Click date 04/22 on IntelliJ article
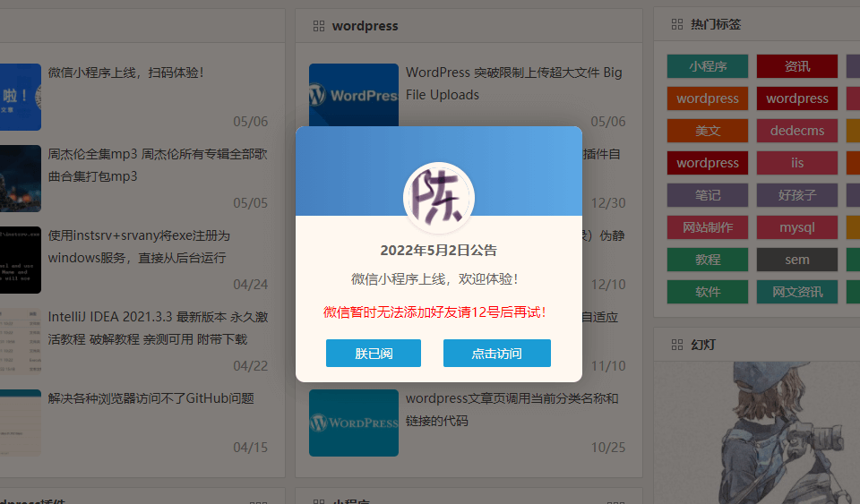Screen dimensions: 860x504 [x=251, y=366]
